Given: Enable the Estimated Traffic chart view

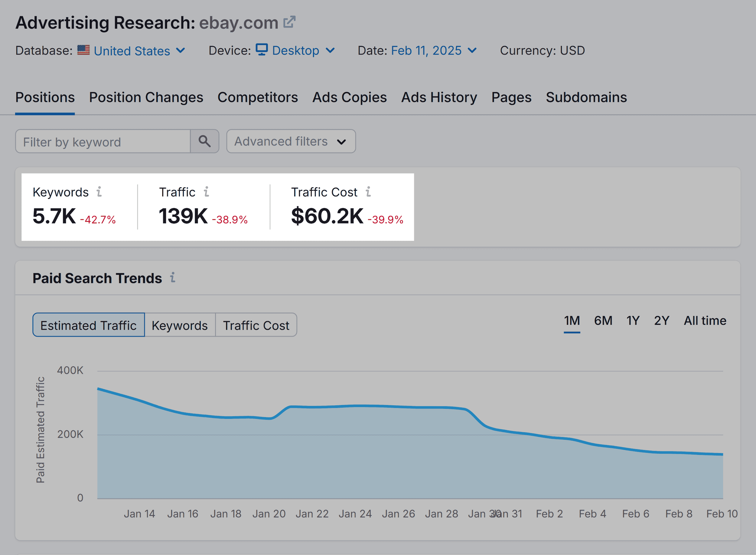Looking at the screenshot, I should pyautogui.click(x=88, y=325).
